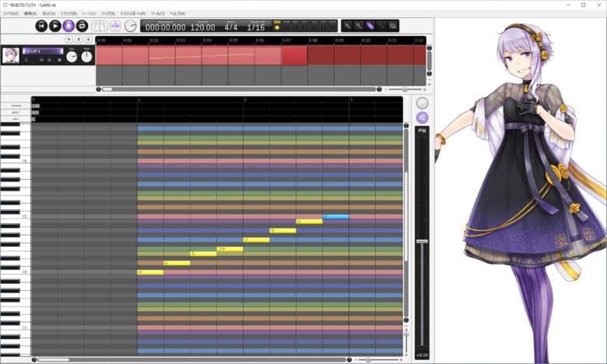The height and width of the screenshot is (364, 607).
Task: Open the ソング menu
Action: click(108, 13)
